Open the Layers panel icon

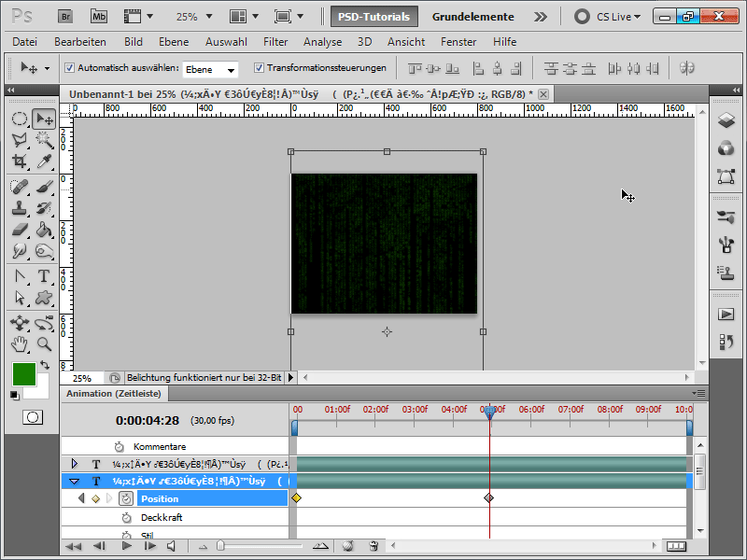coord(726,120)
